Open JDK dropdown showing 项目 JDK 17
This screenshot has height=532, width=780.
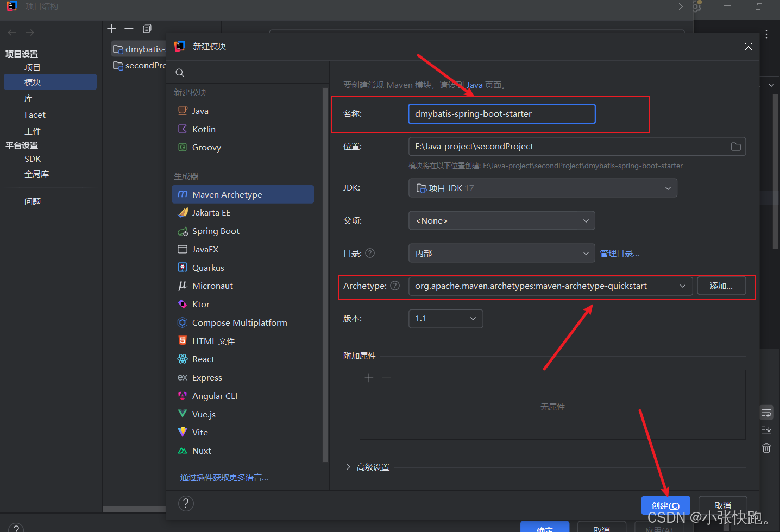point(543,188)
